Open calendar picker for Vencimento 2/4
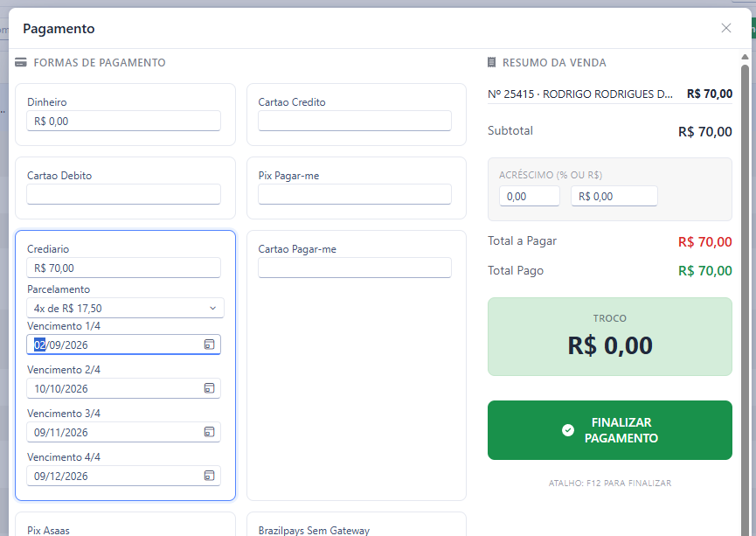 point(209,388)
